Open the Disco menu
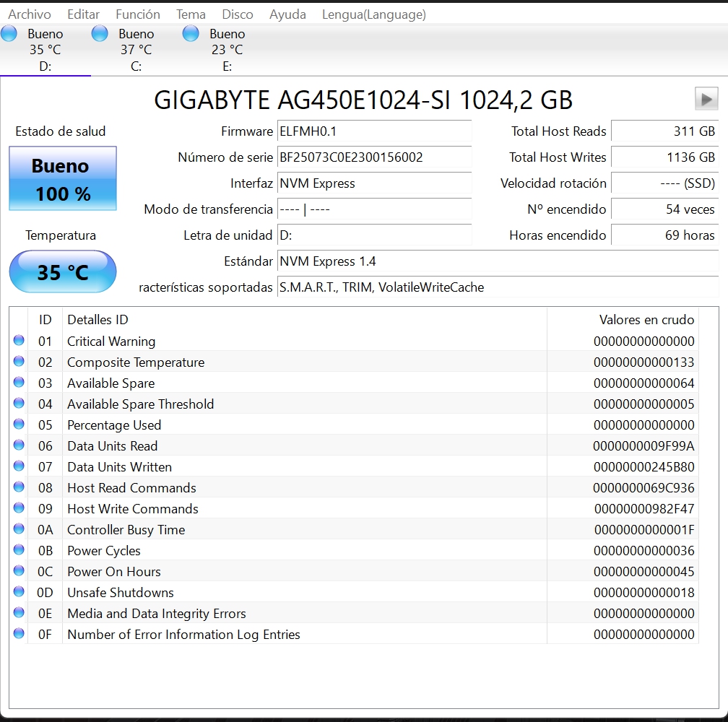Screen dimensions: 728x722 [237, 14]
